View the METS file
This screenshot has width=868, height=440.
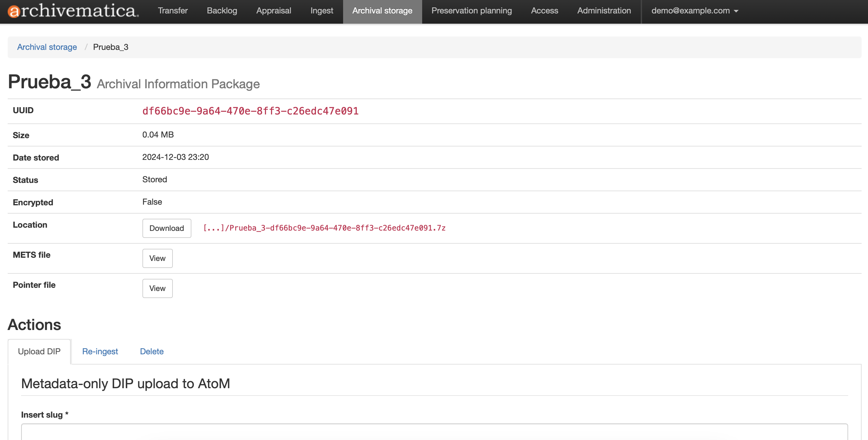157,258
